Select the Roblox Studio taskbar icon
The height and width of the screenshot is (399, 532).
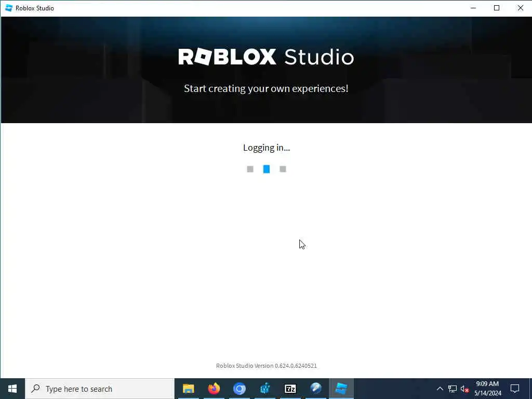[x=341, y=389]
